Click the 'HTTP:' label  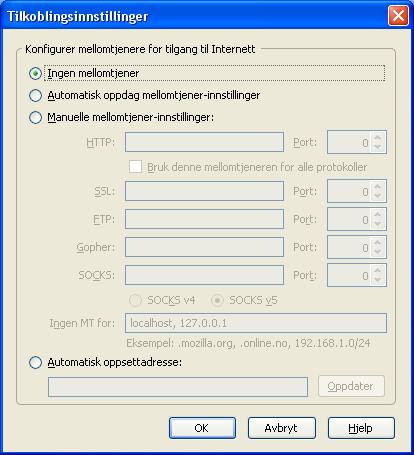point(100,142)
